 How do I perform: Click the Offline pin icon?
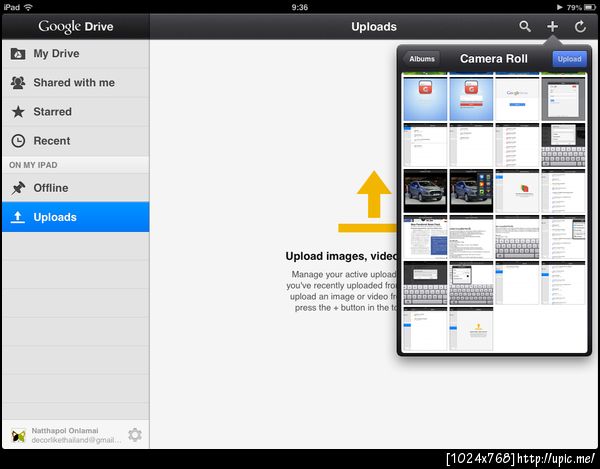pyautogui.click(x=18, y=188)
